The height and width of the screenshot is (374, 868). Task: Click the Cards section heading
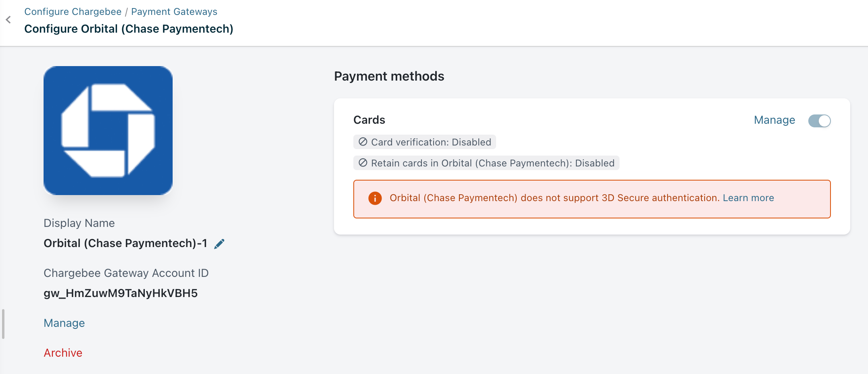(x=369, y=120)
